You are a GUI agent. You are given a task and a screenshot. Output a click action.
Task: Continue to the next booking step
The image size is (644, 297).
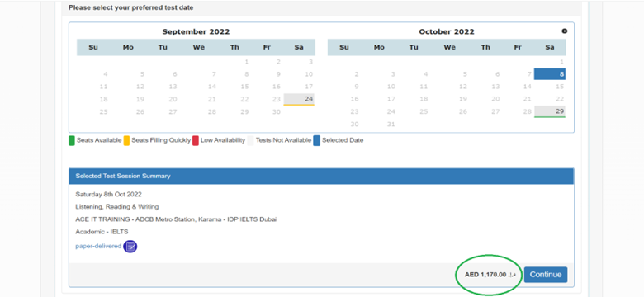(546, 275)
